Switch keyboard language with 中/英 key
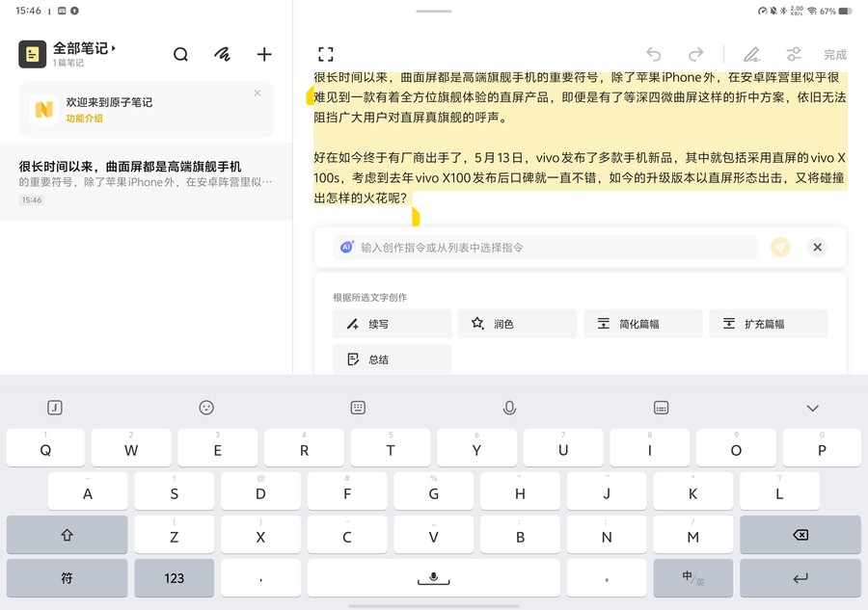Viewport: 868px width, 610px height. [692, 578]
